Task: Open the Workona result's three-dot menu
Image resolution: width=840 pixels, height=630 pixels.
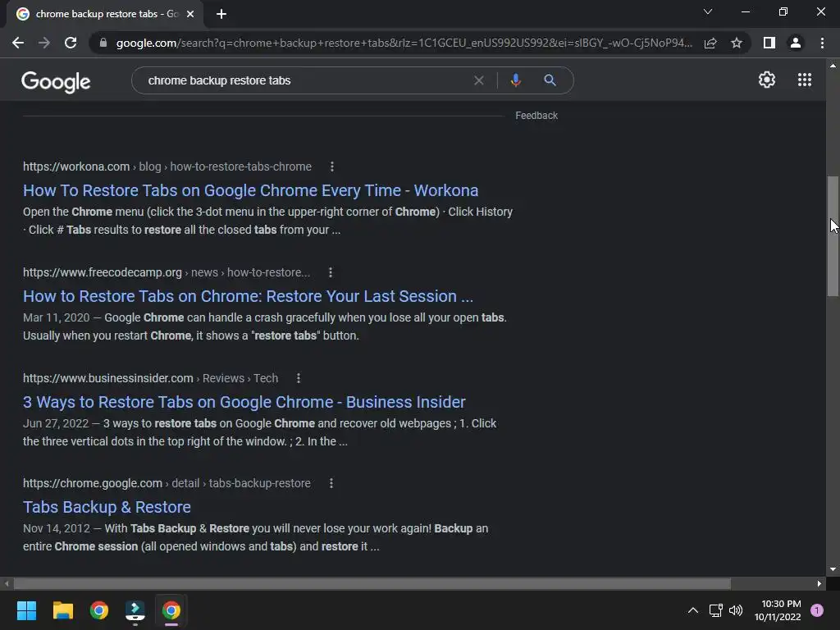Action: point(332,167)
